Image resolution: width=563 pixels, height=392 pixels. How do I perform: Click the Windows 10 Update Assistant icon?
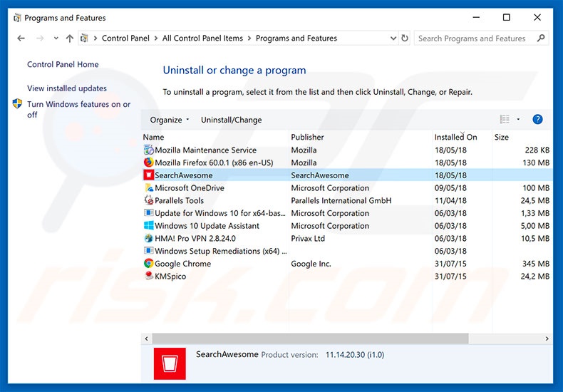click(149, 225)
